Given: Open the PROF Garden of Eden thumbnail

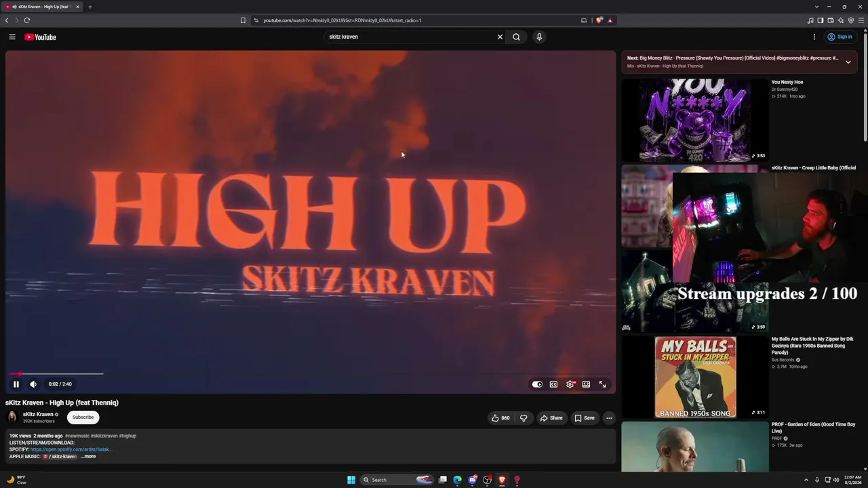Looking at the screenshot, I should pyautogui.click(x=695, y=447).
